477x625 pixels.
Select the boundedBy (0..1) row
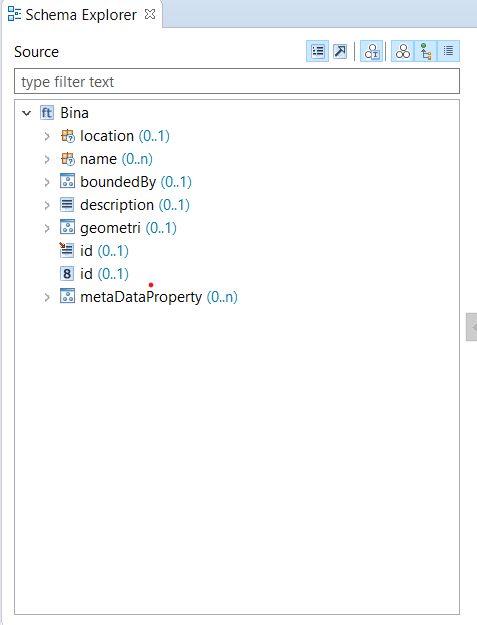click(x=136, y=182)
